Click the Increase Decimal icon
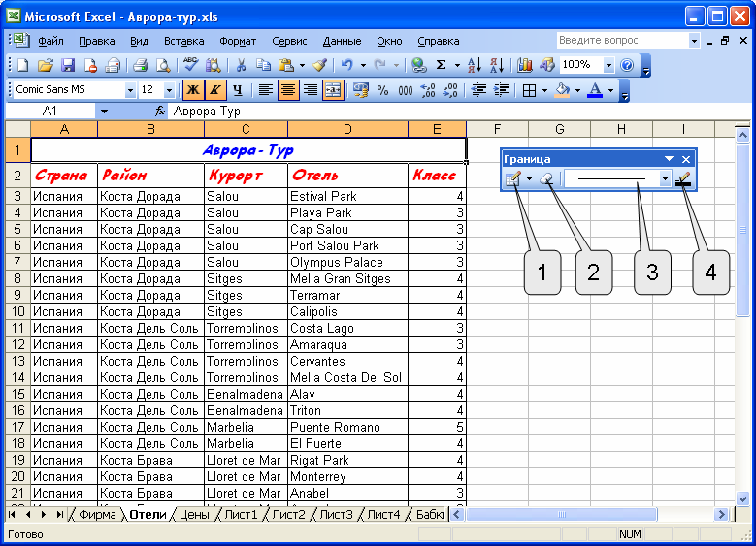The height and width of the screenshot is (546, 756). [x=428, y=90]
